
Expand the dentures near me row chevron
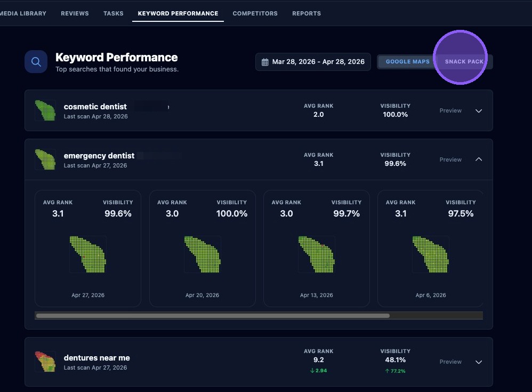click(478, 362)
